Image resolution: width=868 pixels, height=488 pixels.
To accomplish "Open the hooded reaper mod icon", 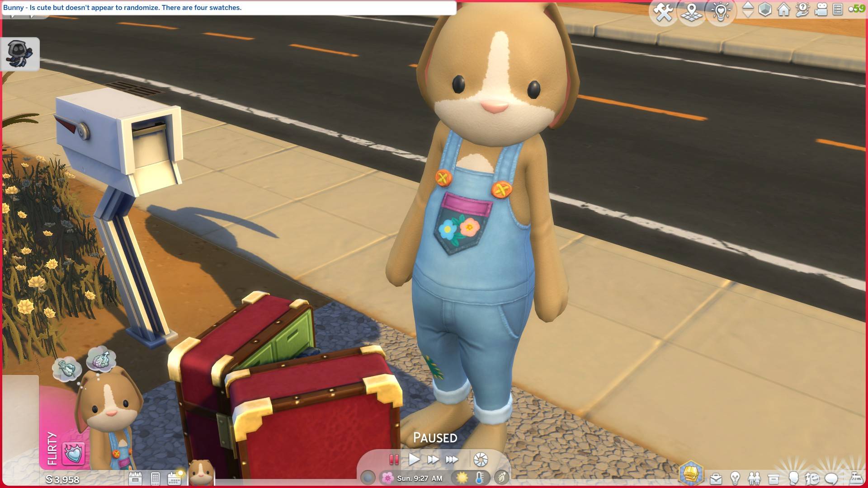I will click(x=20, y=54).
